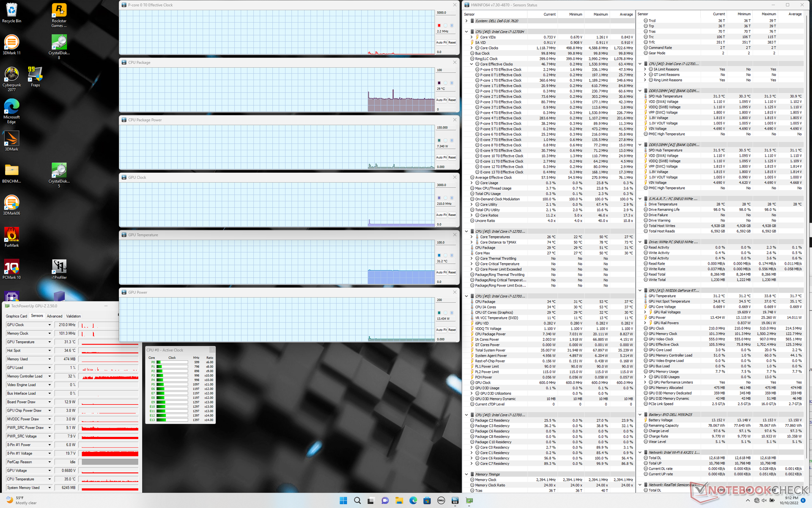Screen dimensions: 812x508
Task: Switch to the Advanced tab in GPU-Z
Action: click(55, 316)
